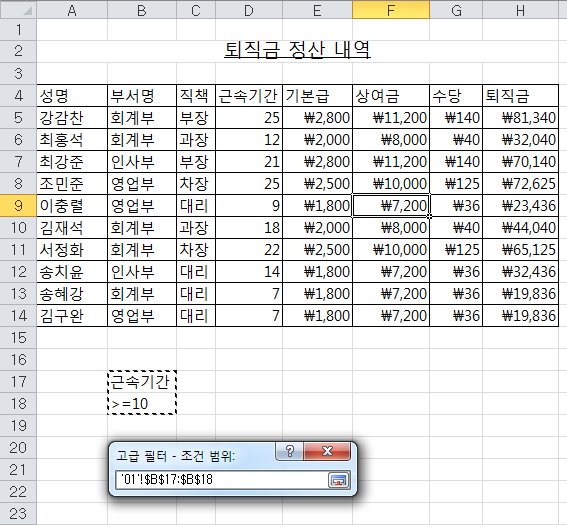Click 차장 cell in 조민준's row
The image size is (567, 525).
point(196,184)
